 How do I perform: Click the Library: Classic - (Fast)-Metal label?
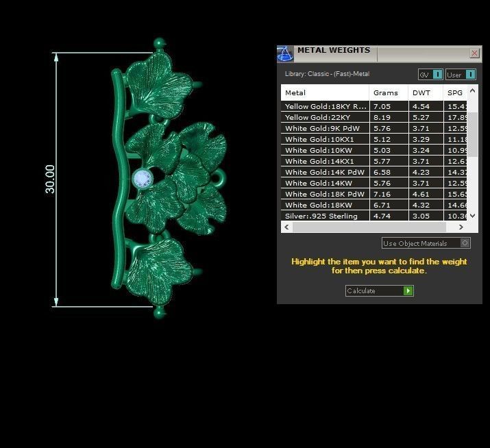pos(327,74)
